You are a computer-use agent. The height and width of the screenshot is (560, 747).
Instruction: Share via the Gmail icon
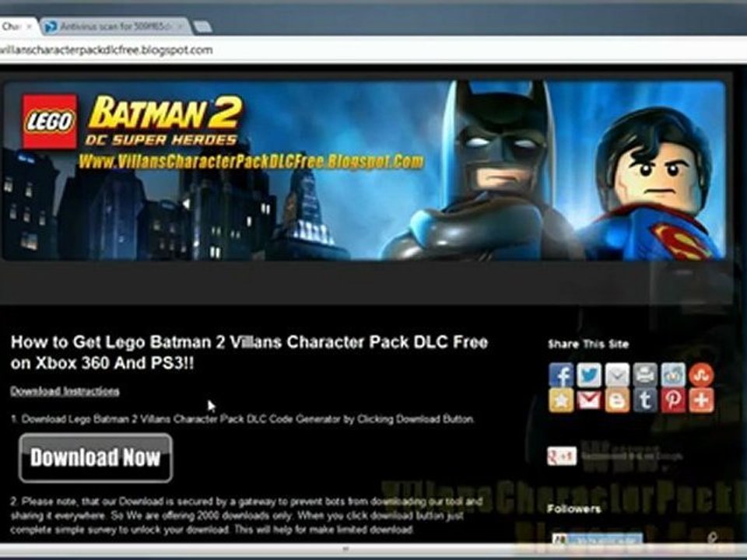coord(589,400)
